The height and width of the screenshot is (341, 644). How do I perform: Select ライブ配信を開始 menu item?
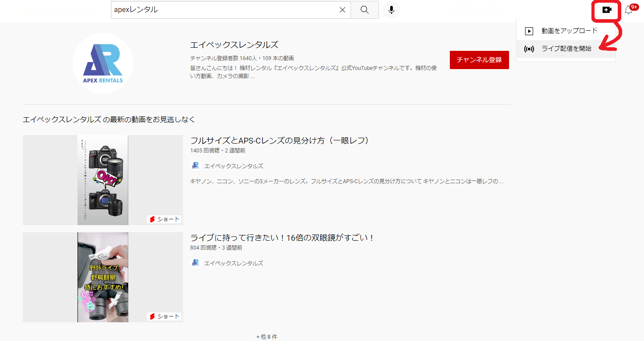566,49
